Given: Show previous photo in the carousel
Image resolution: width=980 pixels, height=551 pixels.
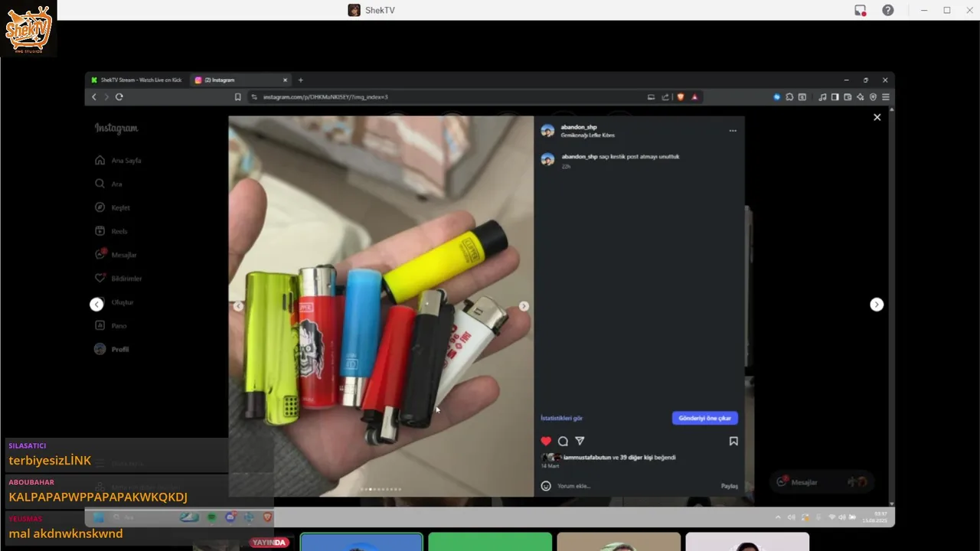Looking at the screenshot, I should [x=238, y=306].
